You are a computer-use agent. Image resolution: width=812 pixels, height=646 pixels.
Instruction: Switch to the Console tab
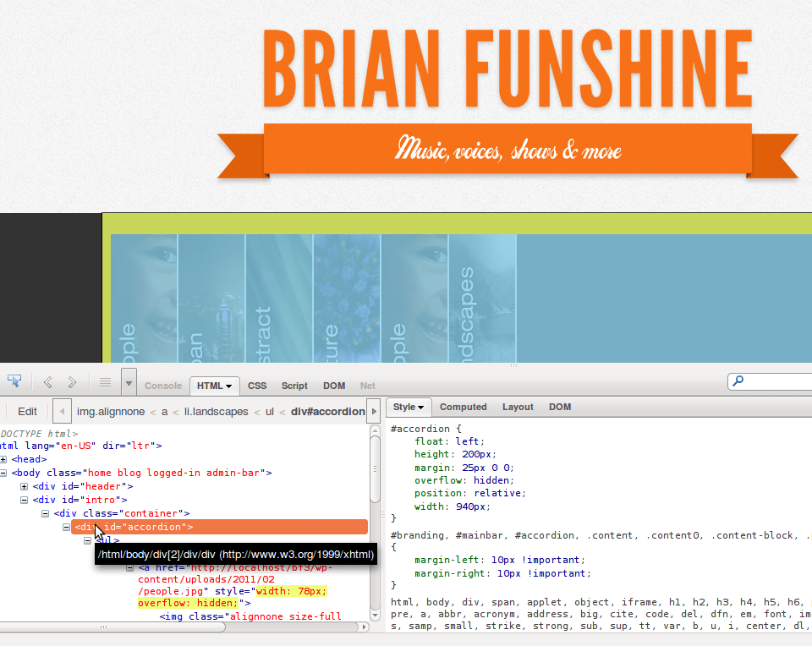[x=163, y=386]
